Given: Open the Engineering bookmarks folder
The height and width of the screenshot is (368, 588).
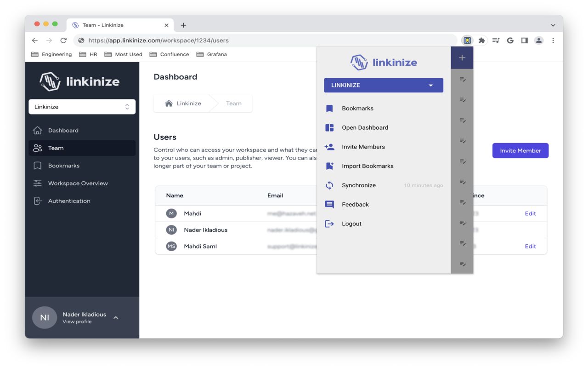Looking at the screenshot, I should tap(51, 54).
